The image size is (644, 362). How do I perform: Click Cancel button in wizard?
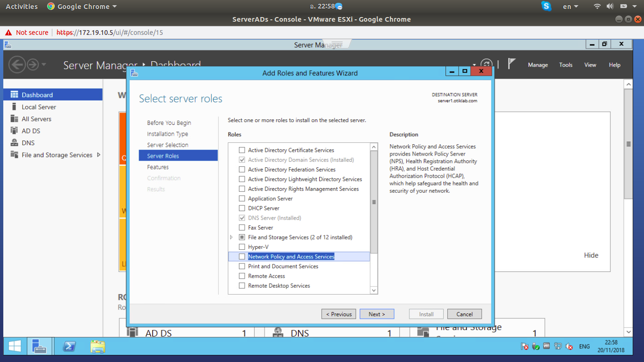[x=464, y=314]
